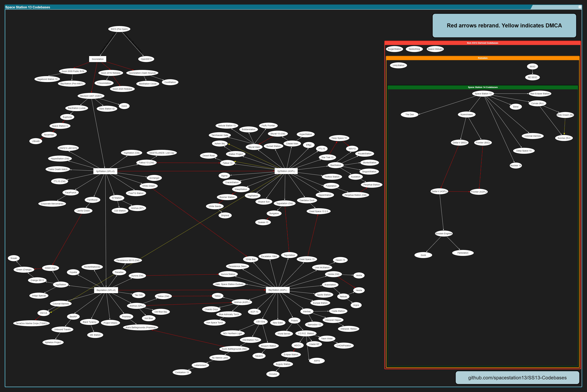Click the Space Obituary node

[x=435, y=49]
